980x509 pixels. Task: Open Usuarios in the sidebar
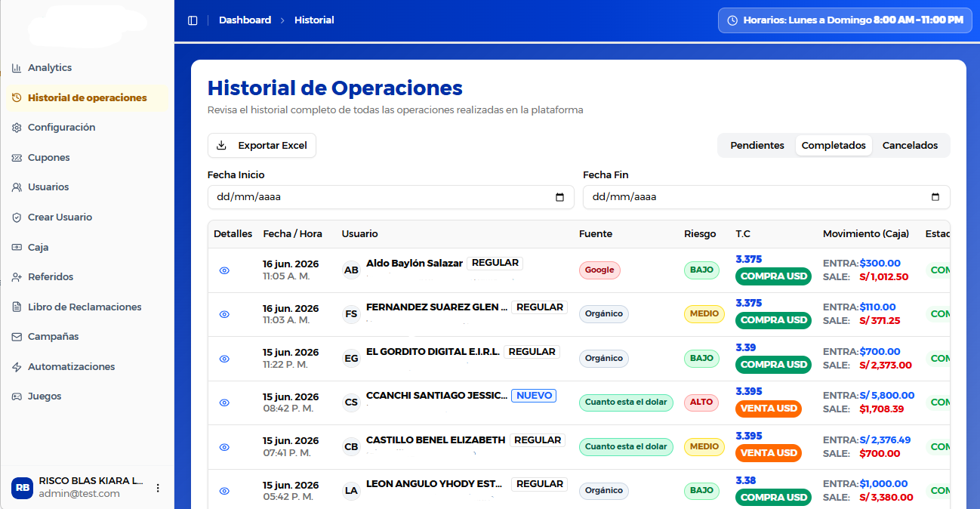(87, 187)
